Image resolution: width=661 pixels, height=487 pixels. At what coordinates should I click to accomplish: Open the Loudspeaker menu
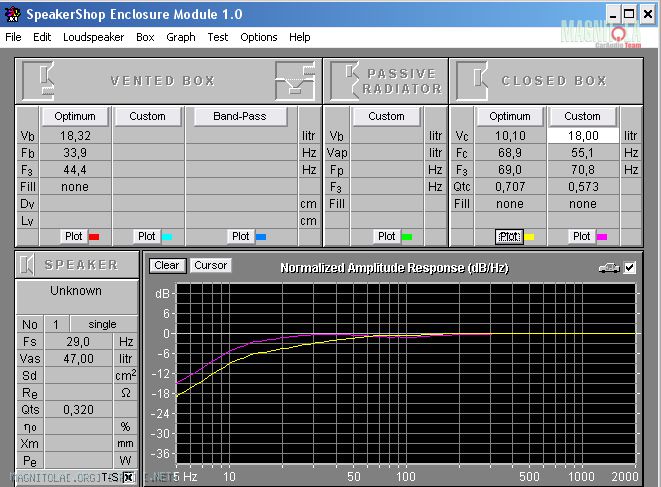(x=93, y=37)
